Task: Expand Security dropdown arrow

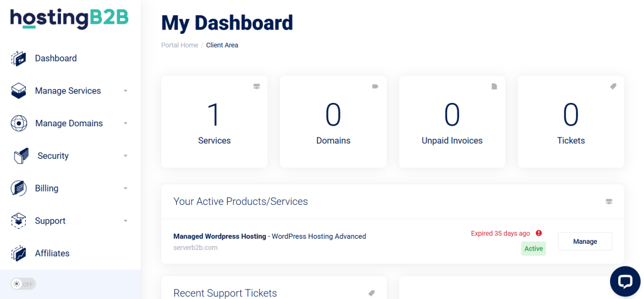Action: [x=126, y=156]
